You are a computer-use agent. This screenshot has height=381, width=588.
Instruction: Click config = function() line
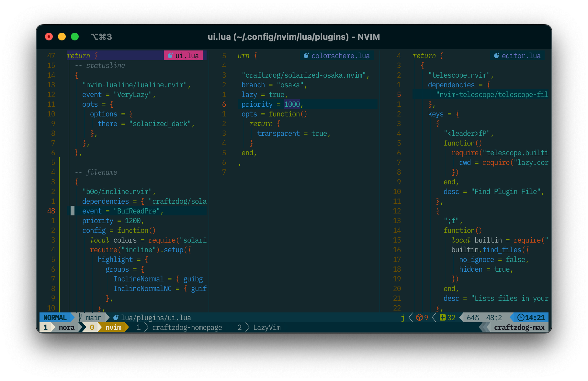pyautogui.click(x=119, y=230)
